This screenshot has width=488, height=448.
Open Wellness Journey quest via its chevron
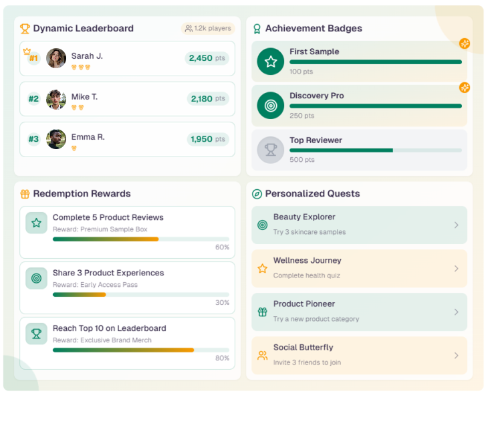[x=457, y=269]
